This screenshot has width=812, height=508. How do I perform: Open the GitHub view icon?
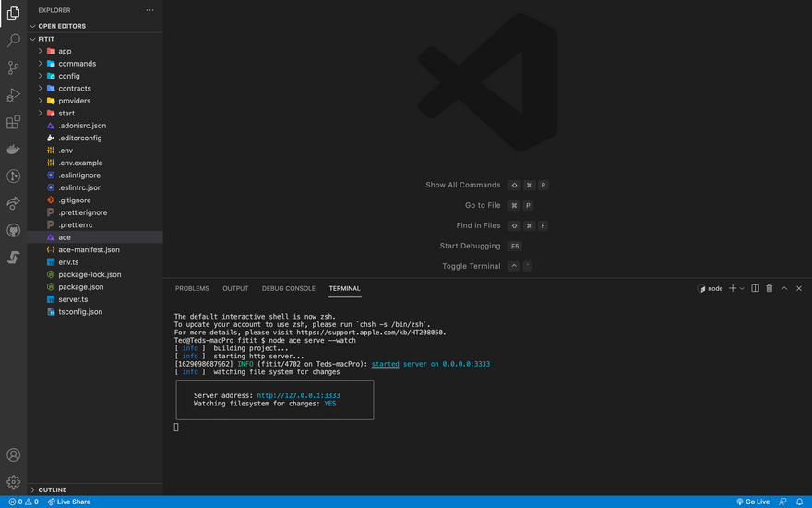(13, 230)
